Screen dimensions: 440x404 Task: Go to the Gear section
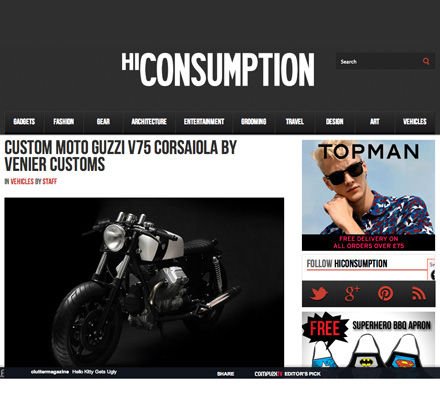103,121
